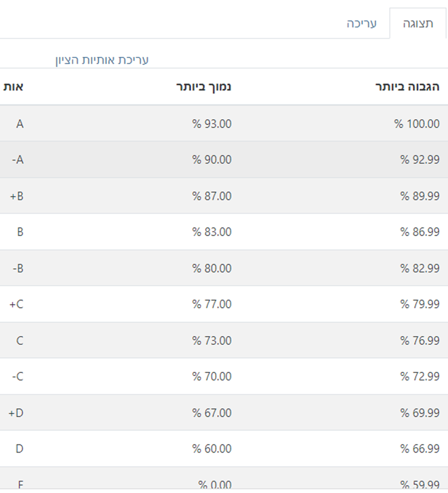Select the 92.99 % highest value cell
The height and width of the screenshot is (493, 448).
tap(420, 160)
